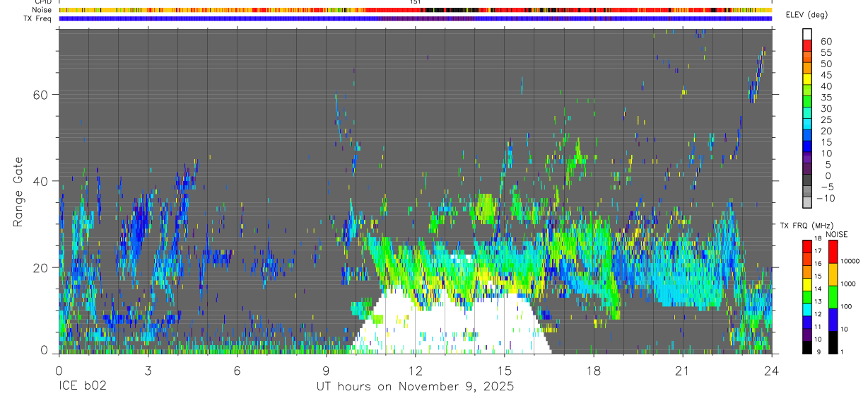Screen dimensions: 868x401
Task: Click the '10000' label on NOISE scale
Action: point(850,261)
